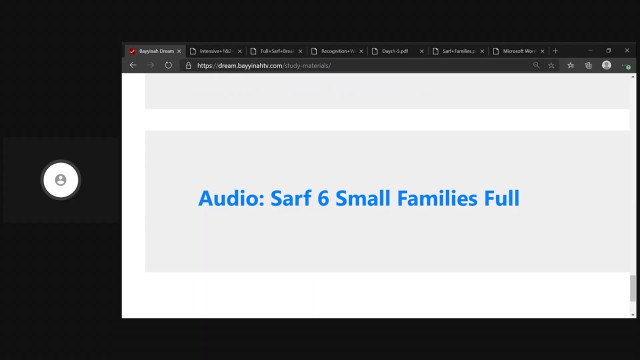The width and height of the screenshot is (640, 360).
Task: Close the Sarf+Families tab
Action: tap(482, 51)
